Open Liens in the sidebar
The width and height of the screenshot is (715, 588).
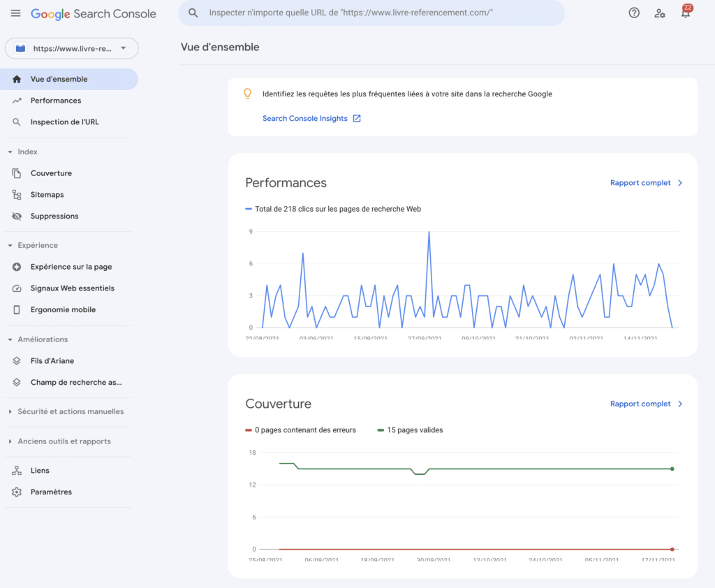69,471
